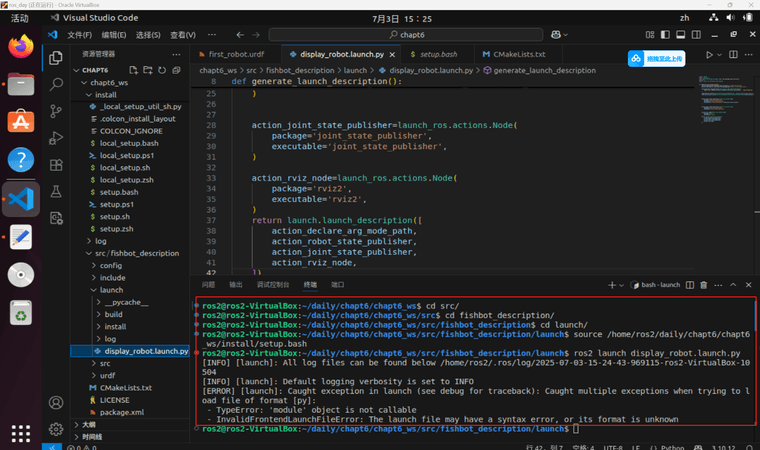The image size is (760, 450).
Task: Maximize the terminal panel size
Action: (x=733, y=285)
